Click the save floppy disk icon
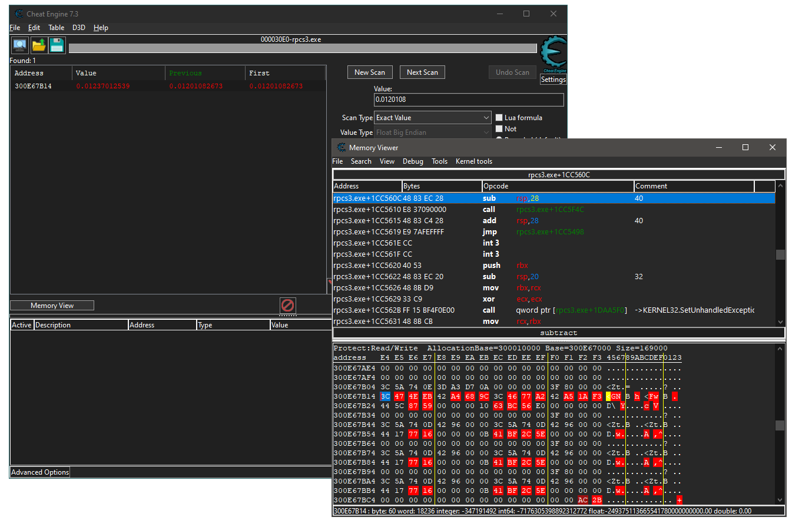This screenshot has width=812, height=530. click(x=57, y=45)
